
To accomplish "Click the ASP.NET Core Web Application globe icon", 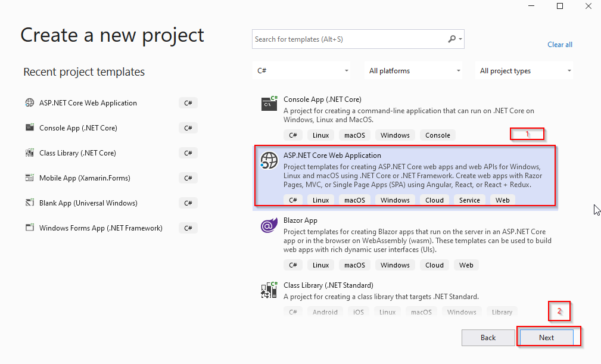I will pyautogui.click(x=270, y=160).
